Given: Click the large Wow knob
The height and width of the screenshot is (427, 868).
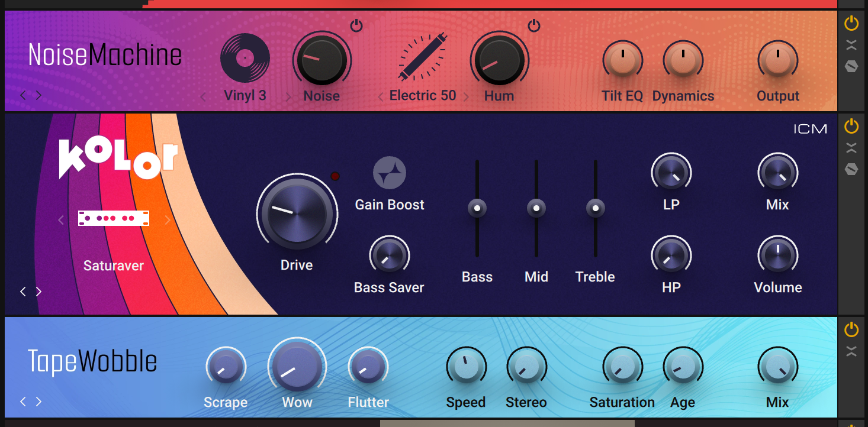Looking at the screenshot, I should (x=297, y=367).
